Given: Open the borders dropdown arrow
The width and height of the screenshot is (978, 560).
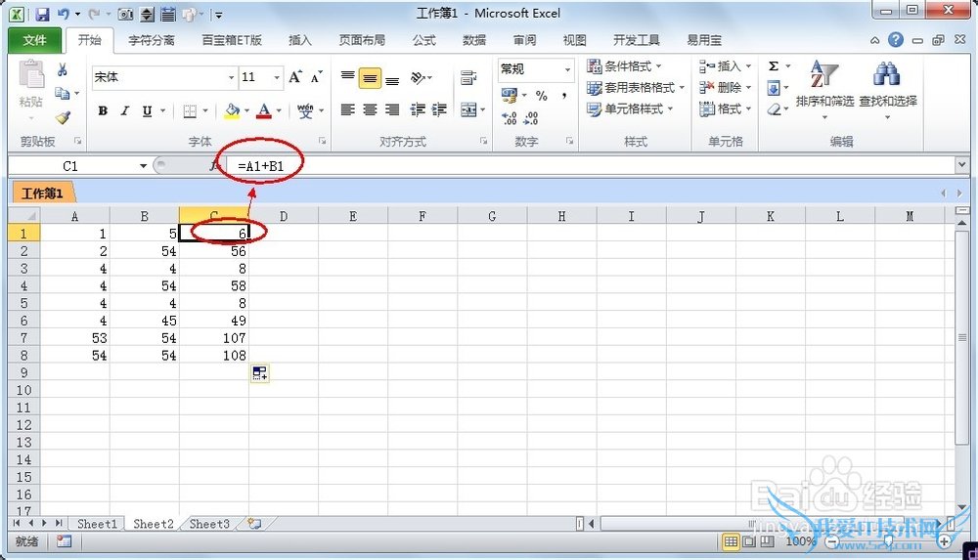Looking at the screenshot, I should [x=204, y=111].
